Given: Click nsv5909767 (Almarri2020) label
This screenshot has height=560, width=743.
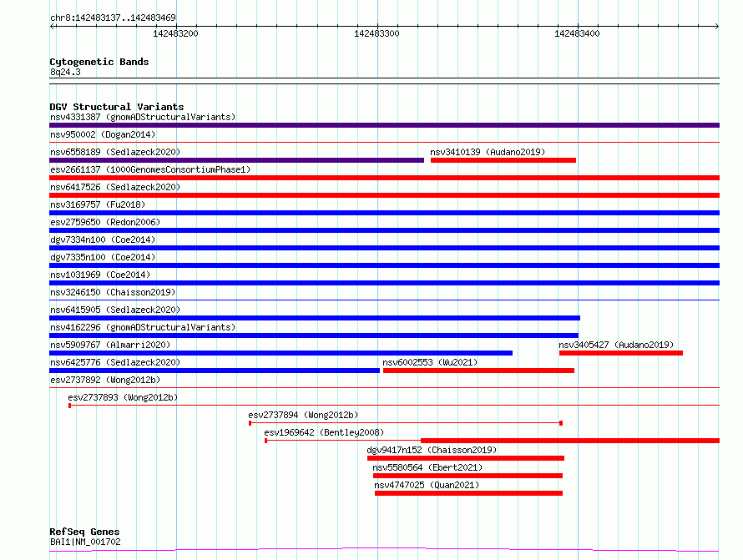Looking at the screenshot, I should click(x=110, y=345).
